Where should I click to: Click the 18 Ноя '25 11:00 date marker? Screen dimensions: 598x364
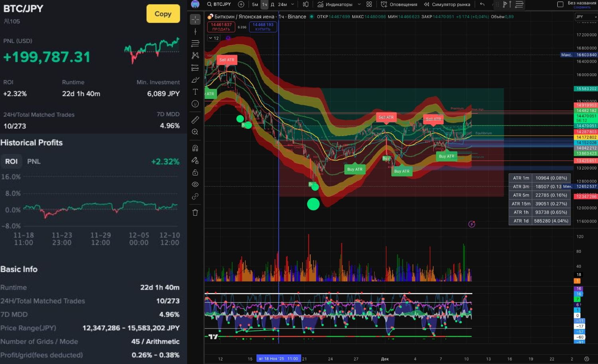(x=278, y=358)
